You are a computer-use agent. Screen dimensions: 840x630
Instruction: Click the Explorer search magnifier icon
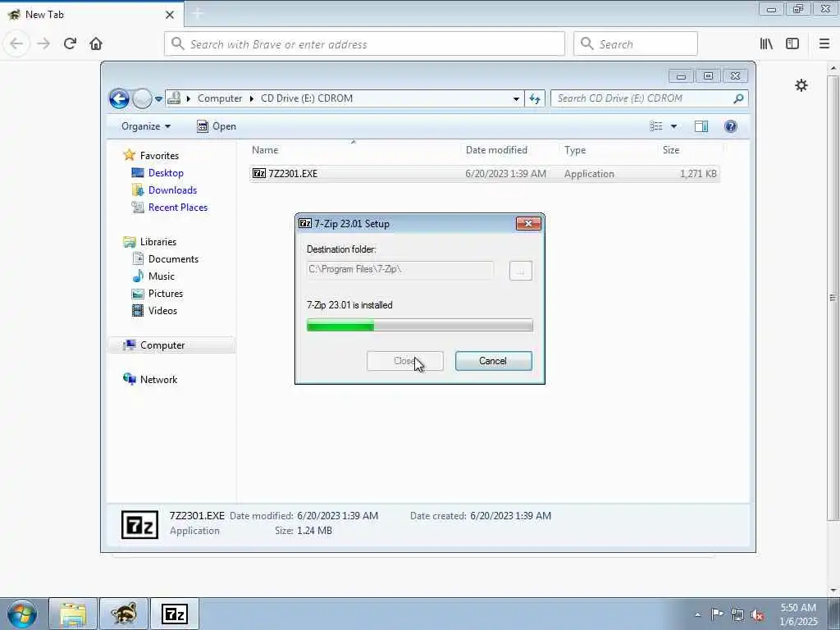[x=738, y=98]
